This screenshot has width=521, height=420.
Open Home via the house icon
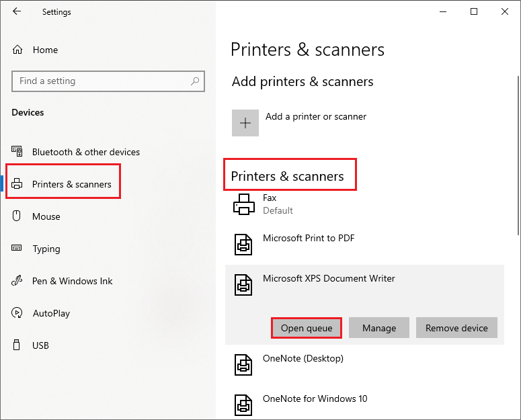[x=17, y=50]
